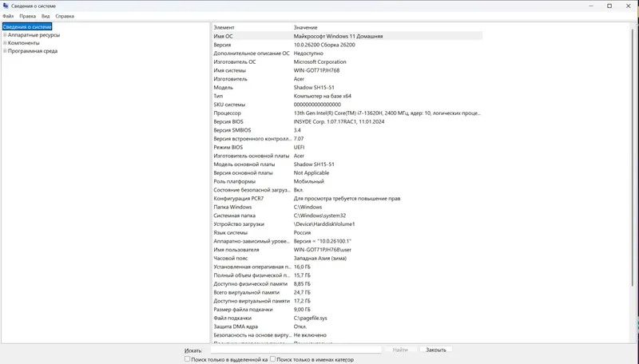Select the Тип row
This screenshot has height=364, width=639.
point(347,96)
